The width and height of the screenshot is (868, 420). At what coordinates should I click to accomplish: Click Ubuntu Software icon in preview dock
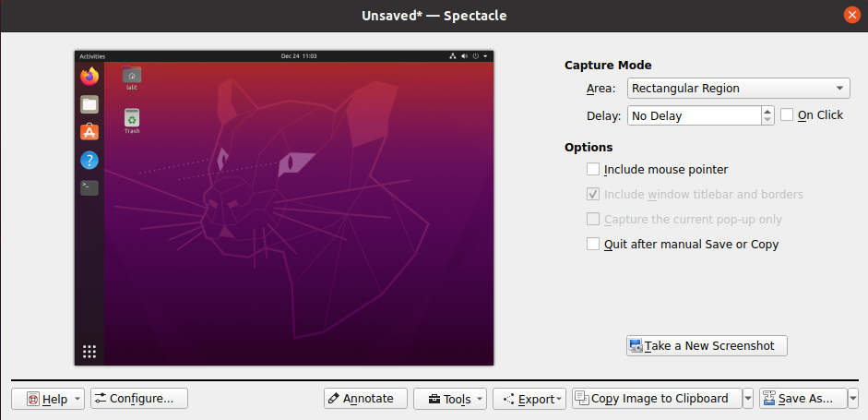click(x=89, y=132)
